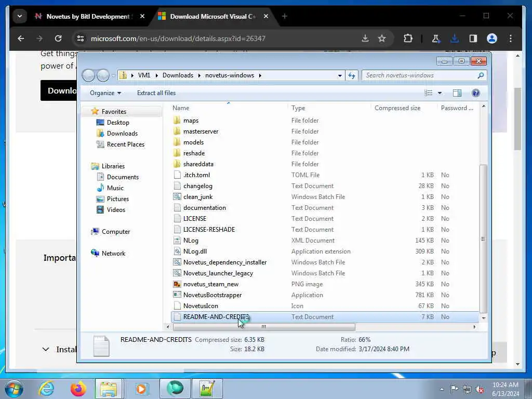Expand arrow after novetus-windows breadcrumb
Viewport: 532px width, 399px height.
(260, 75)
